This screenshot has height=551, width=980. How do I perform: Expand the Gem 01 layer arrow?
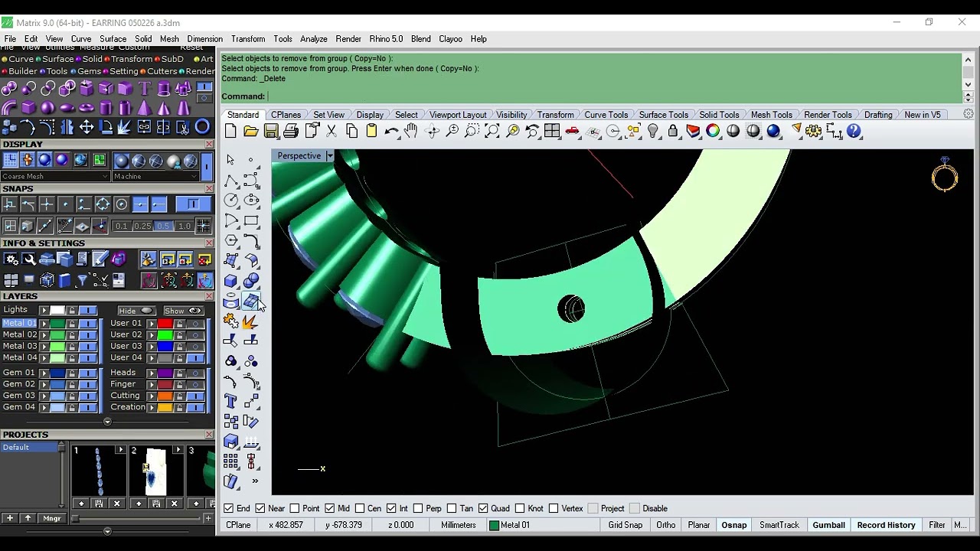point(44,373)
